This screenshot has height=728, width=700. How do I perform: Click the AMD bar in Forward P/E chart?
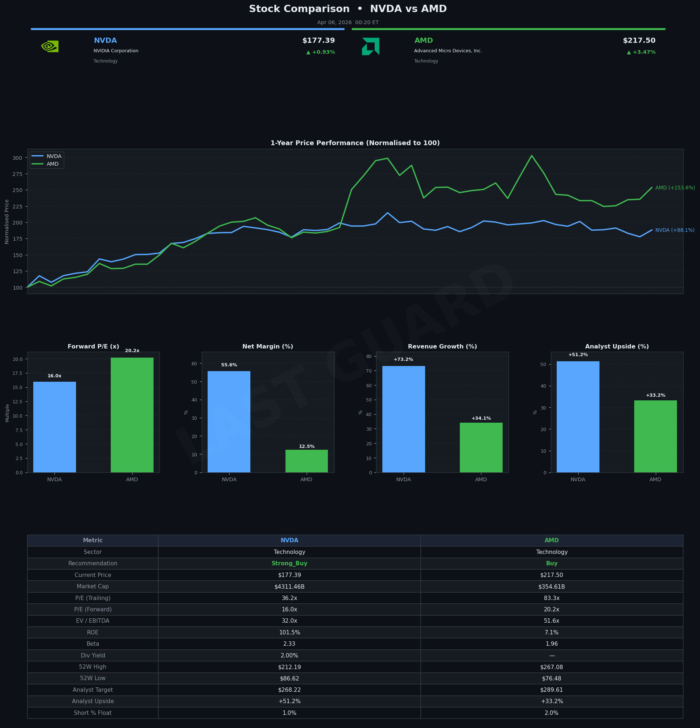point(132,415)
